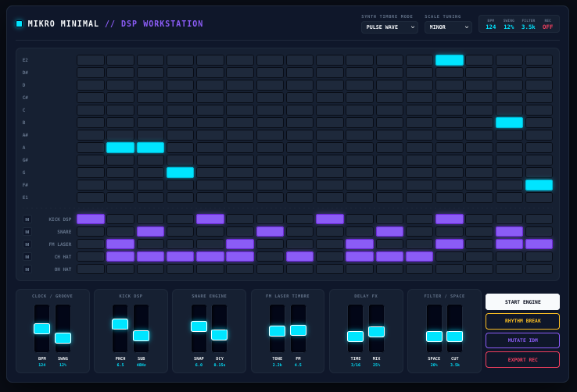Turn off the KICK DSP hit at step 5
Viewport: 577px width, 392px height.
coord(210,219)
